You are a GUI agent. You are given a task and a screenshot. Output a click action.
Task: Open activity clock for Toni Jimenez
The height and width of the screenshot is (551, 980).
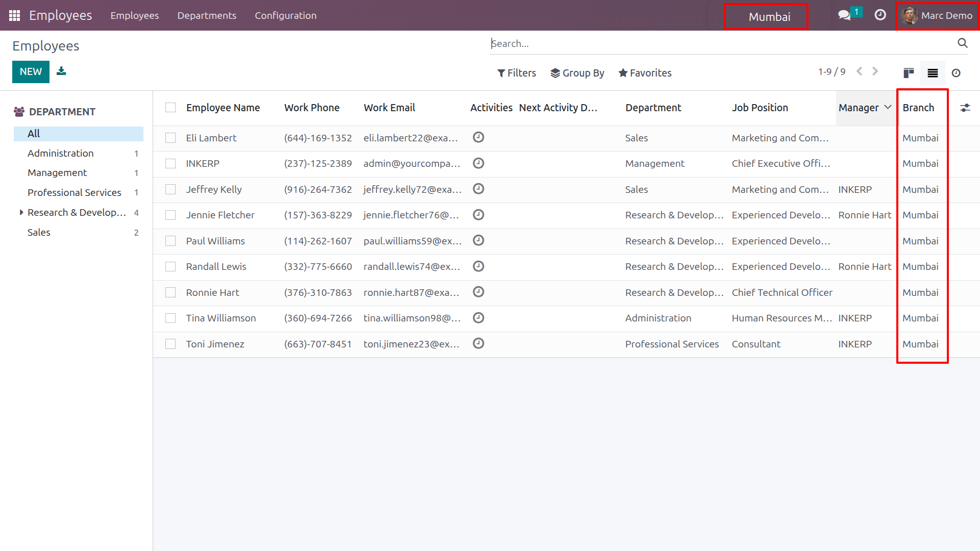[x=478, y=343]
